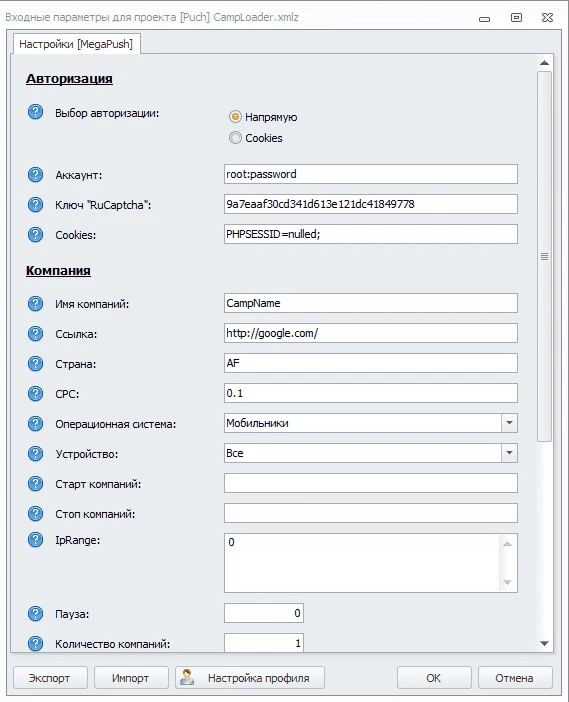Click the Импорт button
This screenshot has height=702, width=569.
(131, 678)
